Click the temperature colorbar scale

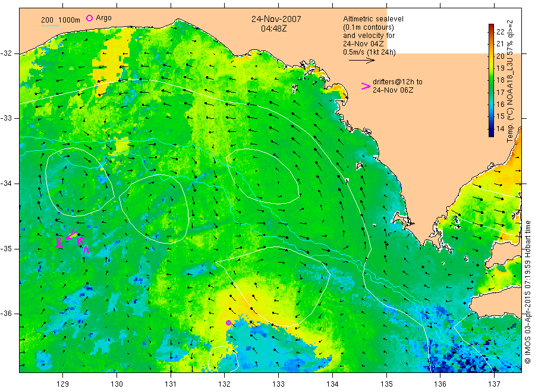pos(492,80)
